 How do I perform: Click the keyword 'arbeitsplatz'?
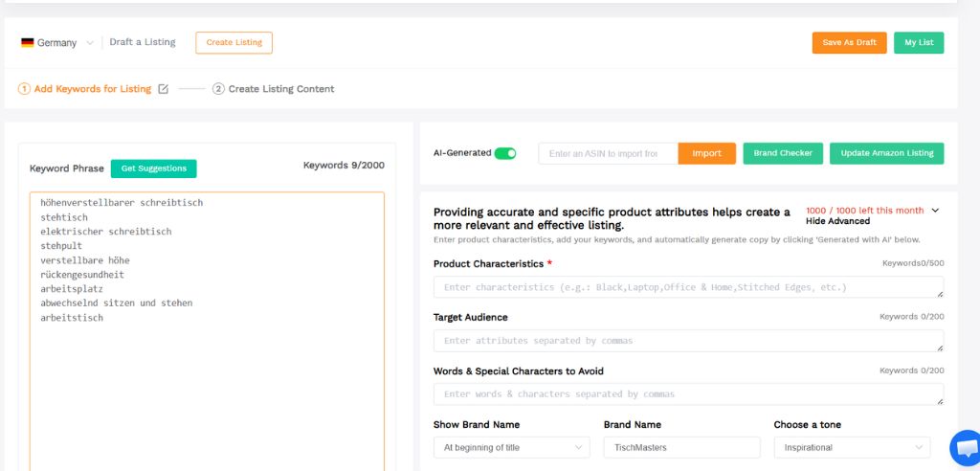click(x=72, y=289)
